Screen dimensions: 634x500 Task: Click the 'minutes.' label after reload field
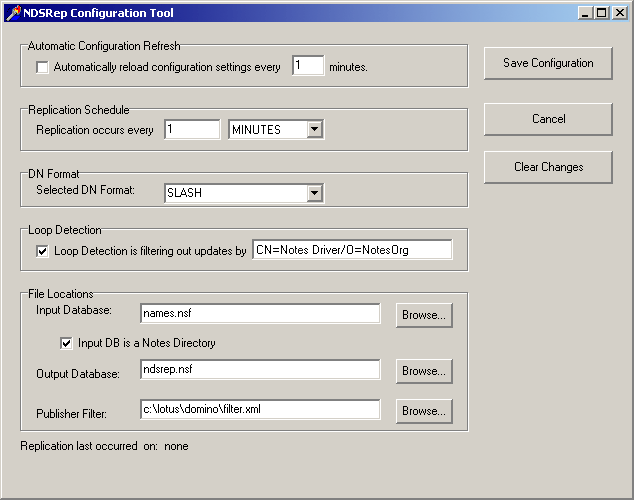tap(348, 67)
